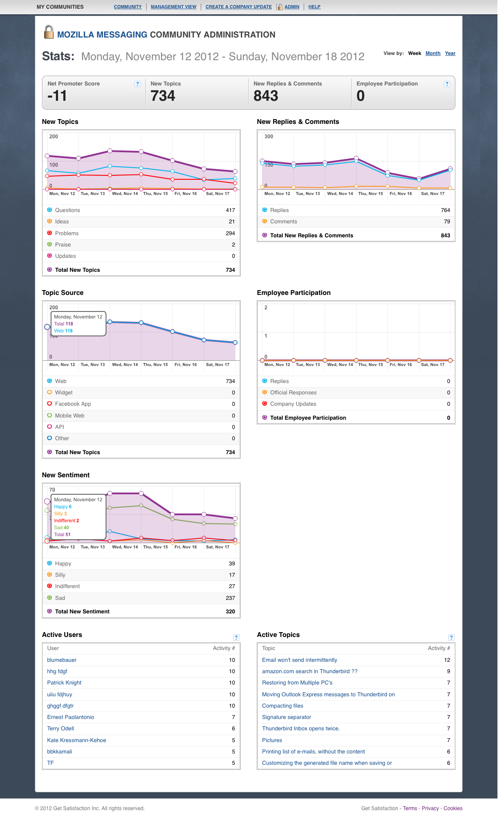Open user Ernest Paolantonio
The height and width of the screenshot is (818, 504).
coord(71,717)
